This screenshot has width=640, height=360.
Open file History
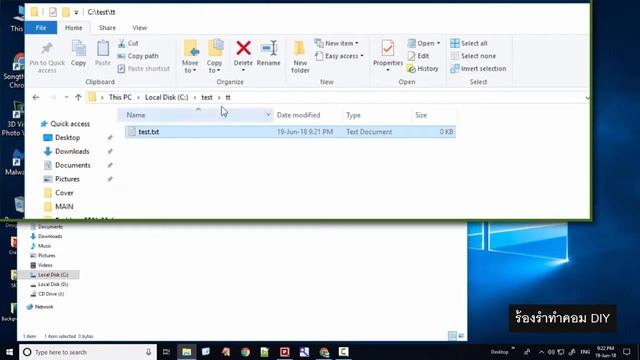pos(423,69)
